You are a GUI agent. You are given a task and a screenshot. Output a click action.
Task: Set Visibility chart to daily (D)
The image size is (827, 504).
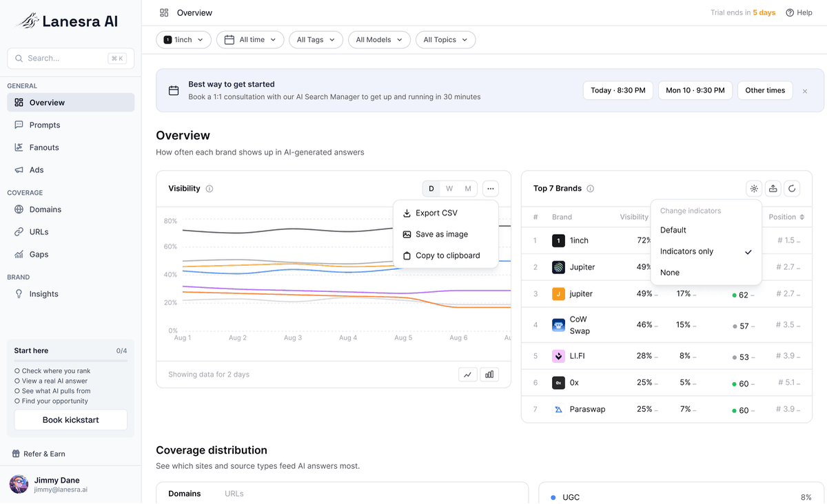click(431, 189)
